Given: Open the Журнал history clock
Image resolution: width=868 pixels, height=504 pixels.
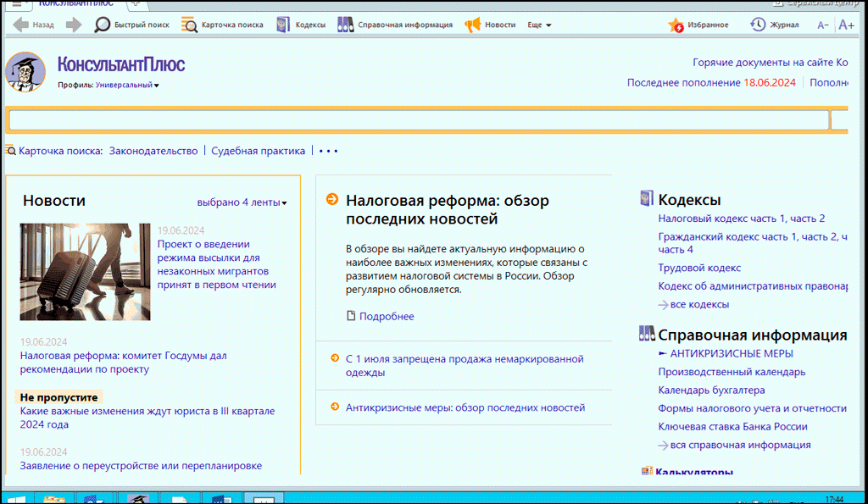Looking at the screenshot, I should point(774,25).
